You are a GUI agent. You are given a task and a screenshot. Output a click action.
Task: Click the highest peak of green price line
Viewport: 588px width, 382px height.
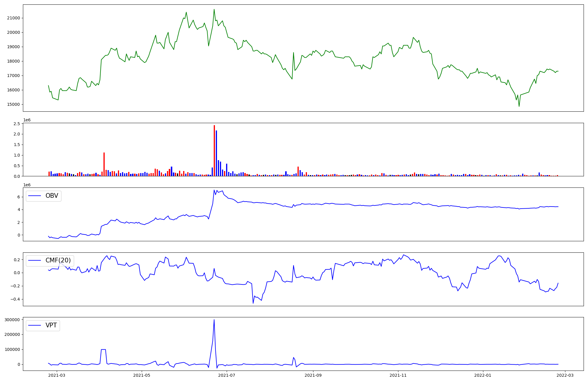coord(214,9)
